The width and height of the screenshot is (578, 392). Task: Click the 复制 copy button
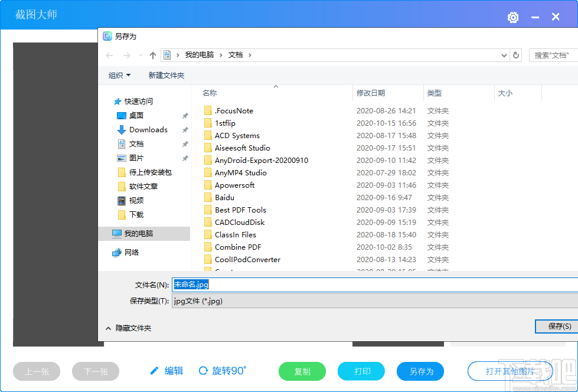tap(302, 371)
